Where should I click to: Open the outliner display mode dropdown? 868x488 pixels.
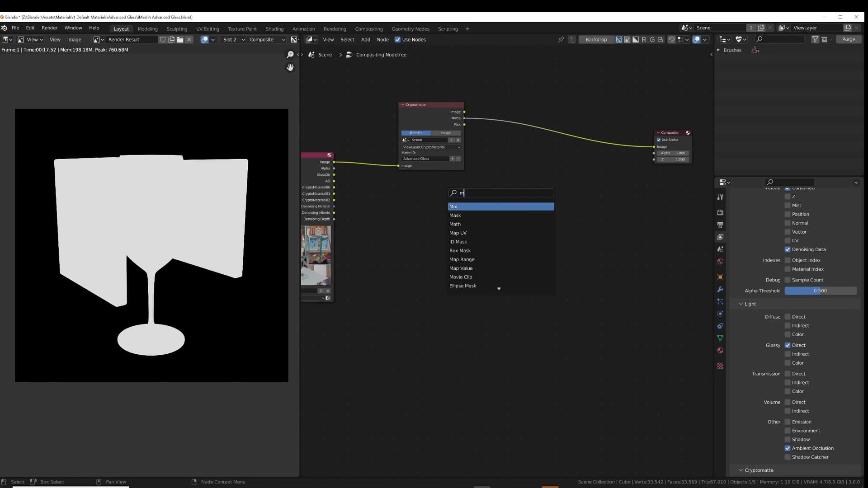click(x=724, y=40)
